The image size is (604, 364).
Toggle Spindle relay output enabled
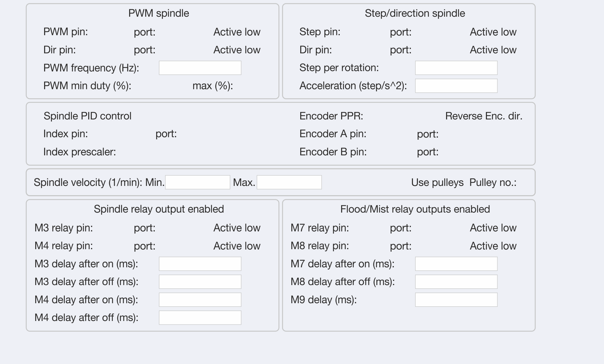(159, 209)
